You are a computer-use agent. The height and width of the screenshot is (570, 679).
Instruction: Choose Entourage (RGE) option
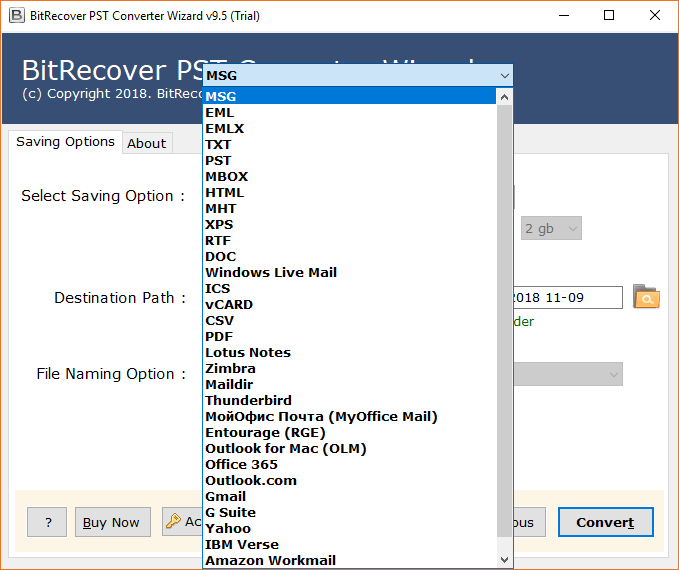tap(349, 433)
